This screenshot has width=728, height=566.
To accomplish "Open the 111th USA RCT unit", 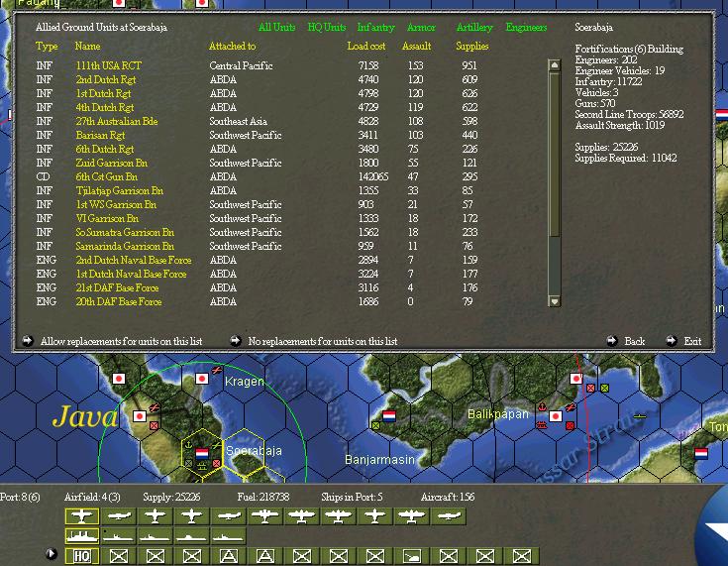I will coord(109,65).
